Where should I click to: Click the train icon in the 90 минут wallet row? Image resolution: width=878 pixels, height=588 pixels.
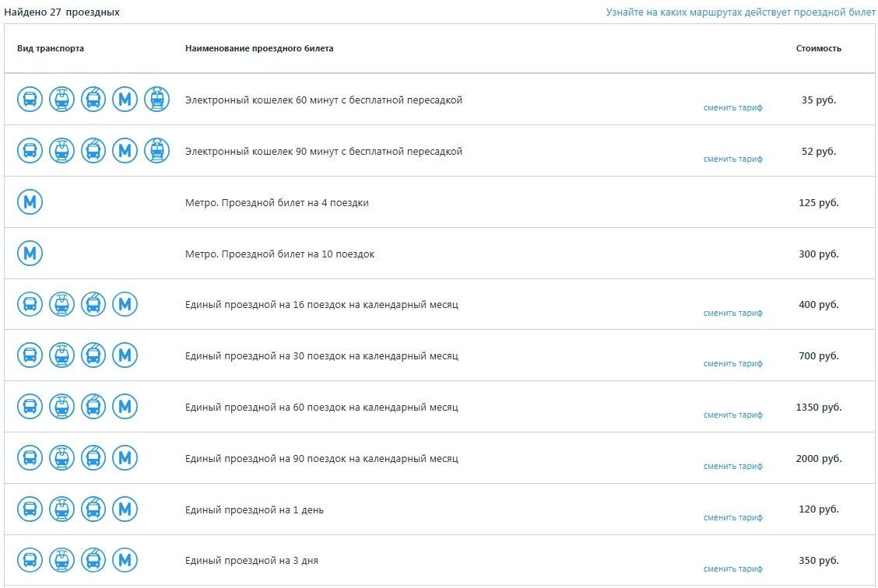(156, 150)
